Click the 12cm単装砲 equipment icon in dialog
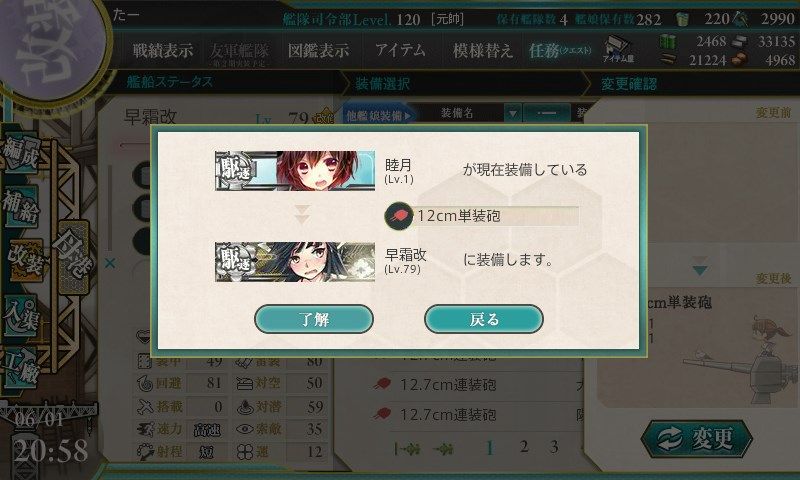The height and width of the screenshot is (480, 800). [398, 216]
